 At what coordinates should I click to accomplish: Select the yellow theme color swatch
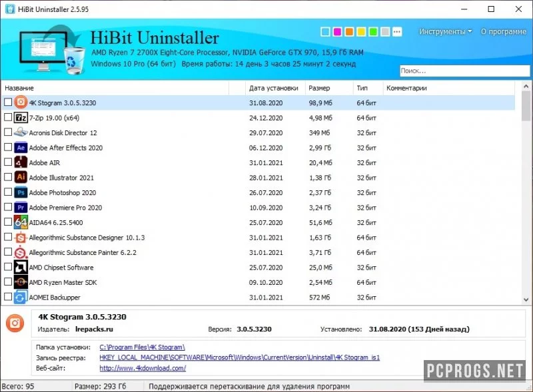coord(361,31)
